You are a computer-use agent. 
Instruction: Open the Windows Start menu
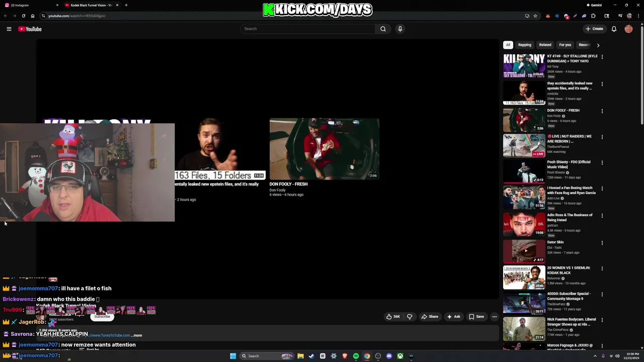[x=233, y=356]
